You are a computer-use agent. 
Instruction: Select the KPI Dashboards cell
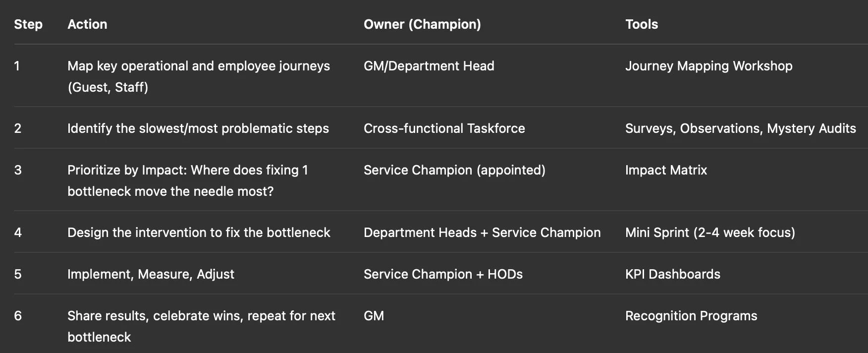coord(673,274)
